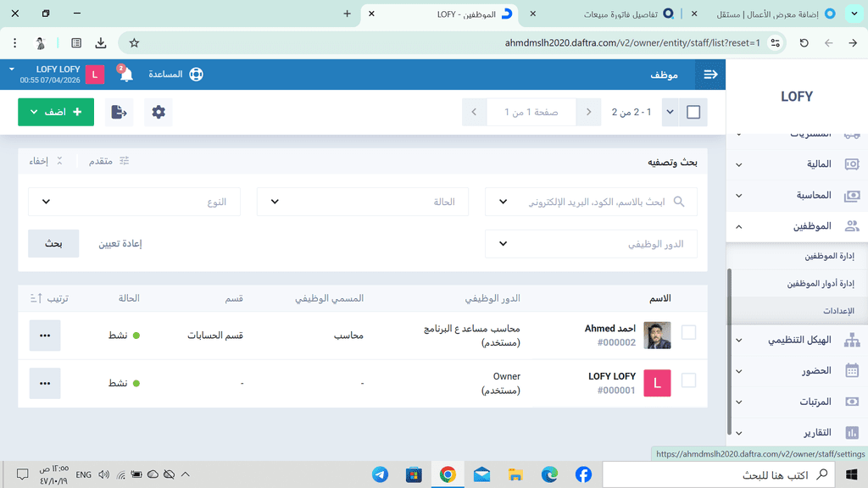Click the employees people icon in sidebar

tap(852, 225)
